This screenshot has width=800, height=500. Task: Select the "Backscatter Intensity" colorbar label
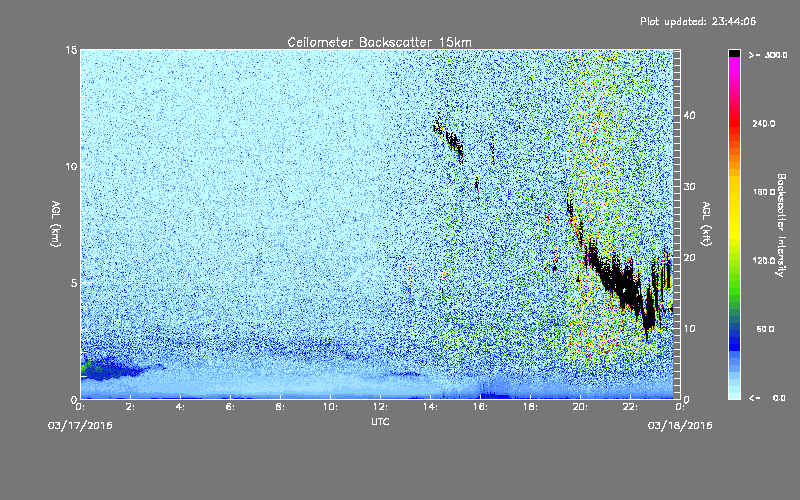coord(781,225)
